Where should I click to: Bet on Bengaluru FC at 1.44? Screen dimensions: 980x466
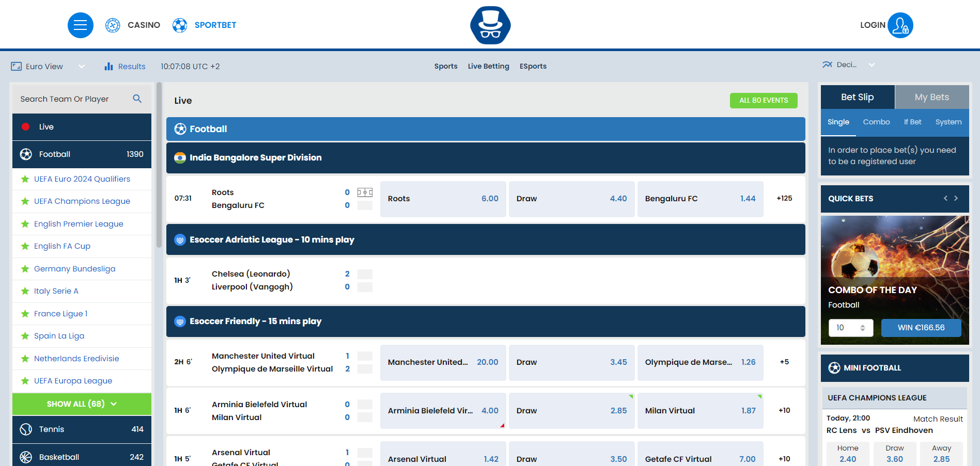(x=701, y=199)
